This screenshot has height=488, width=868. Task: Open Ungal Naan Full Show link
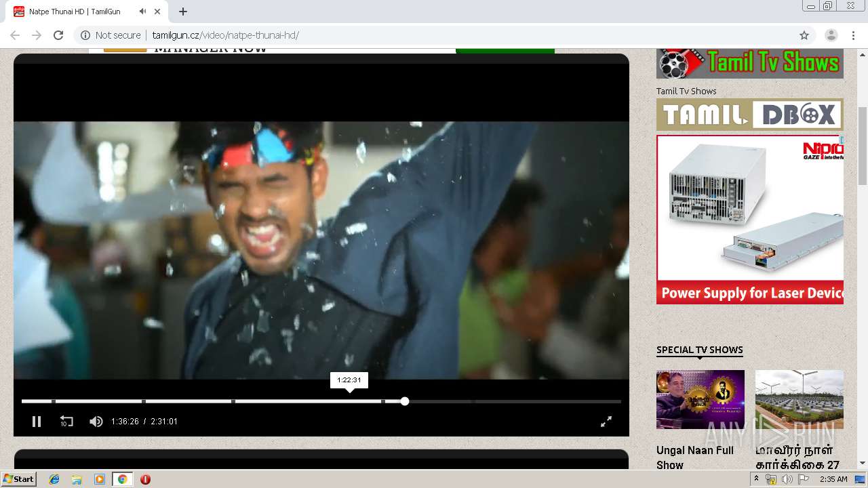695,457
